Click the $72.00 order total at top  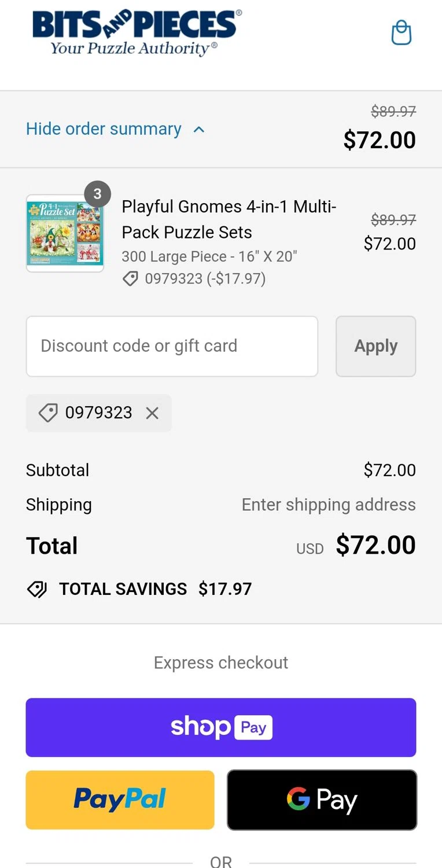click(380, 140)
